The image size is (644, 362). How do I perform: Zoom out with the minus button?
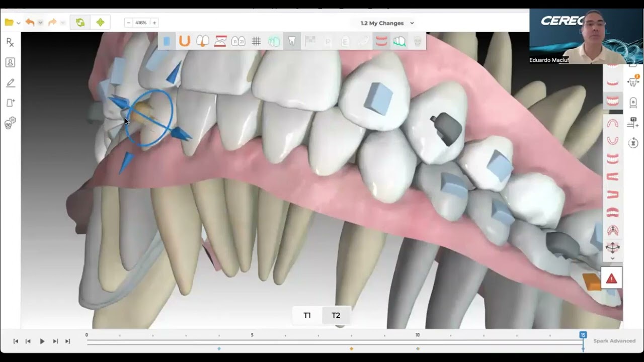pos(129,23)
